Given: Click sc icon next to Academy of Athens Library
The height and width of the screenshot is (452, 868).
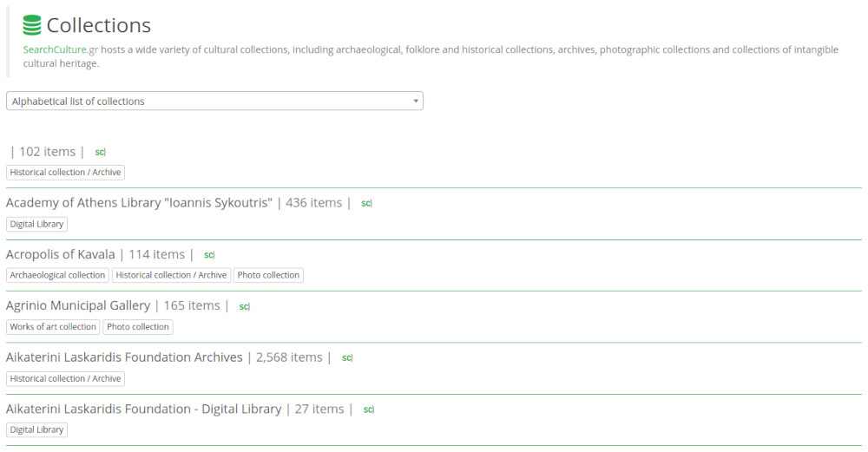Looking at the screenshot, I should (x=366, y=204).
